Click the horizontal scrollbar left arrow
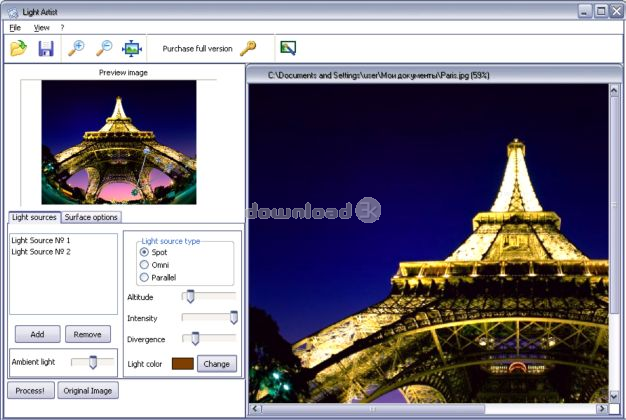Viewport: 626px width, 420px height. pyautogui.click(x=256, y=409)
